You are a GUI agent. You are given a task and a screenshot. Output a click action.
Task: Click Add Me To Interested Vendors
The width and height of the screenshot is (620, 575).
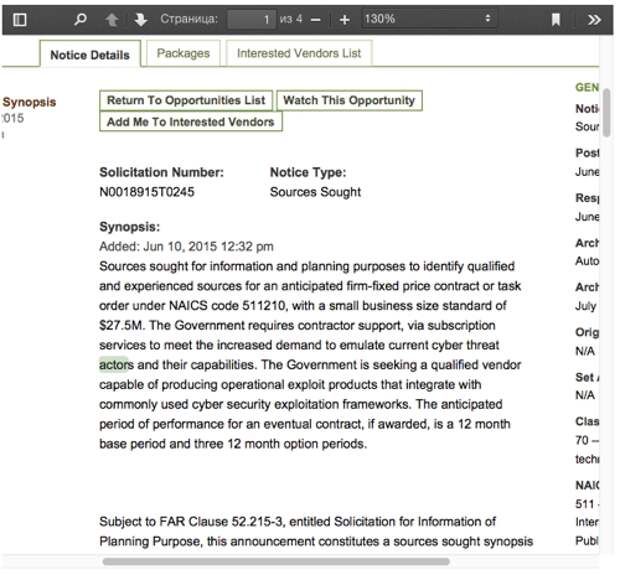click(191, 121)
